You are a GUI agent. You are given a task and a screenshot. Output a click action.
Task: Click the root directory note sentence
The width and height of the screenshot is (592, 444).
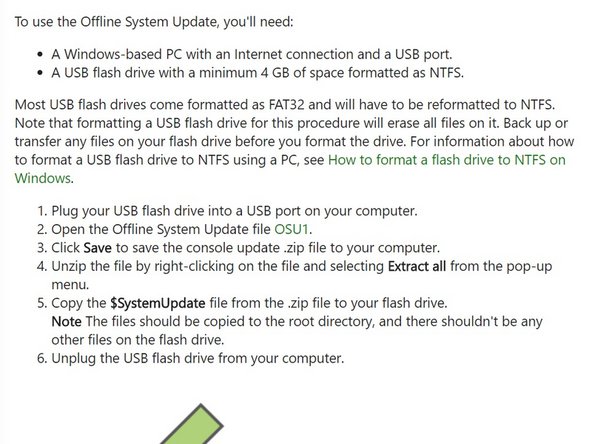click(x=297, y=322)
